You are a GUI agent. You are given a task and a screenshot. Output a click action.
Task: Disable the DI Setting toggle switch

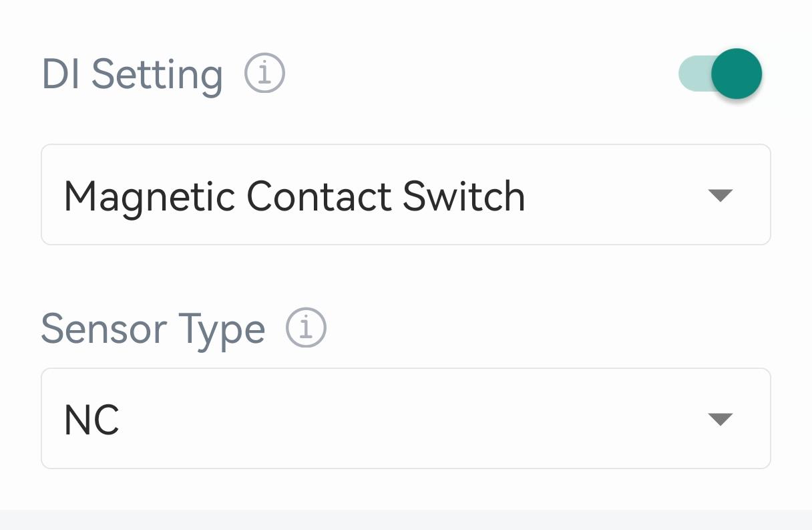(720, 74)
